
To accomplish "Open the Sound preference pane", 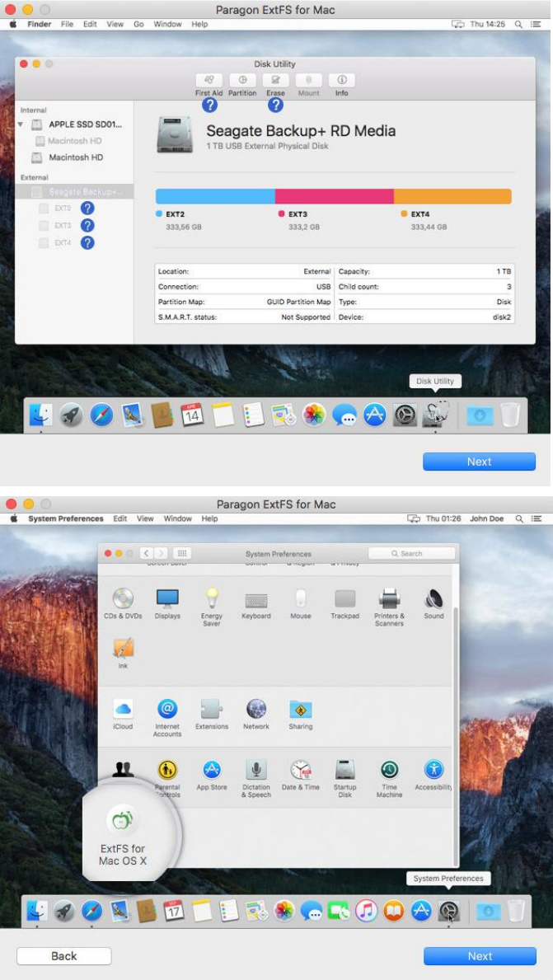I will [x=433, y=598].
